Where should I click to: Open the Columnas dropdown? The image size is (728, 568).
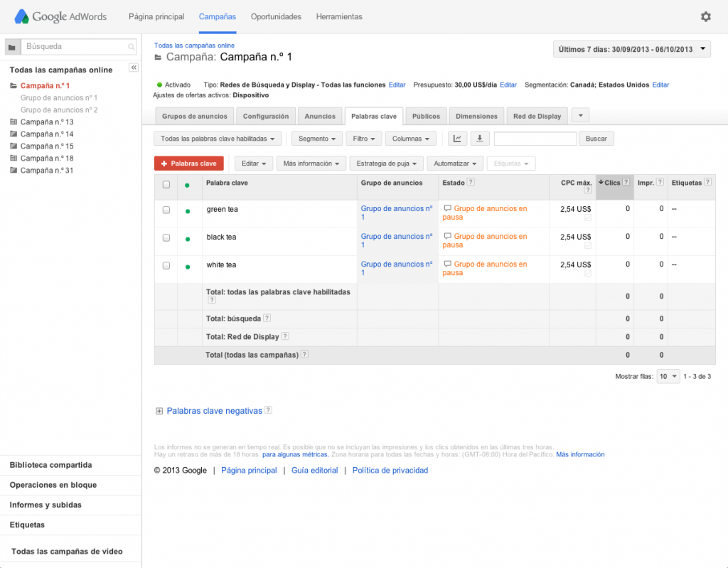point(412,139)
